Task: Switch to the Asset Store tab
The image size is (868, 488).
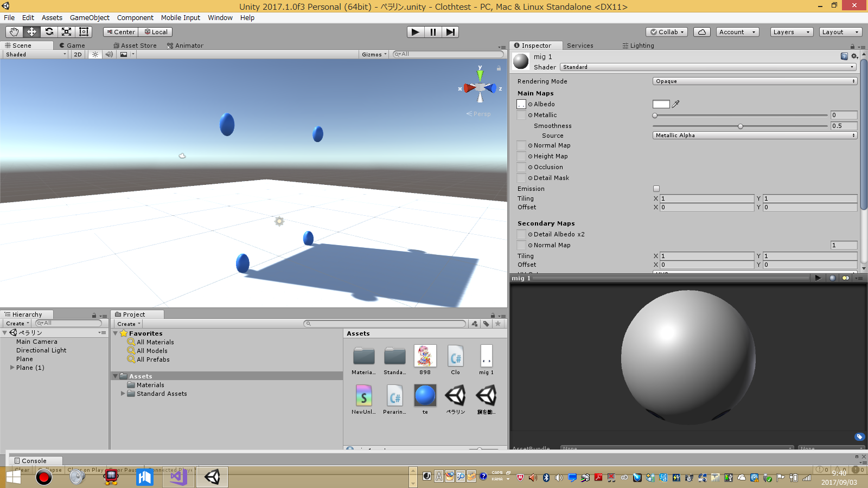Action: [x=135, y=46]
